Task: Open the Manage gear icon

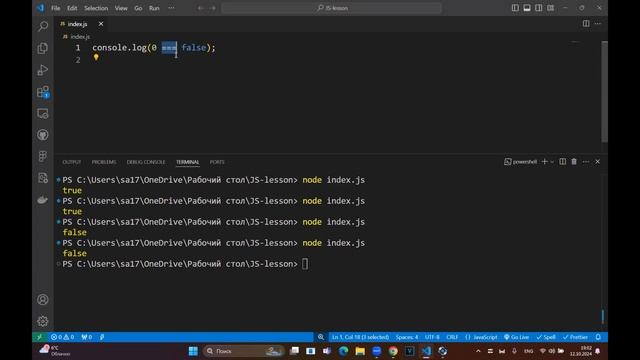Action: point(42,321)
